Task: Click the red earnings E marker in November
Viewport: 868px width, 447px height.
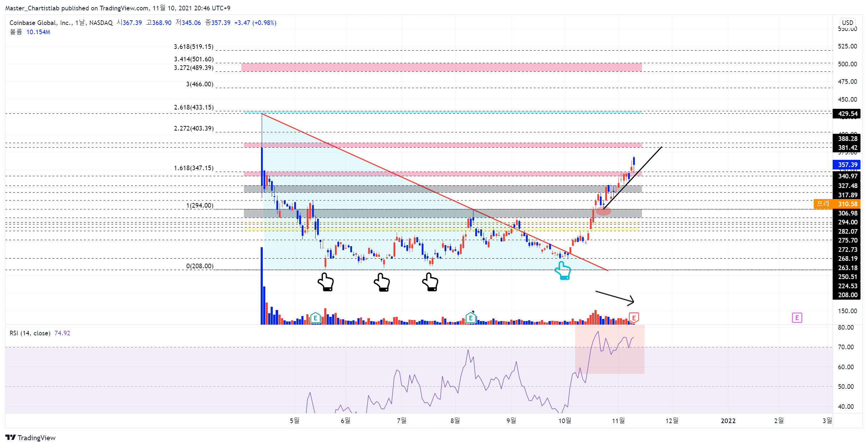Action: 633,318
